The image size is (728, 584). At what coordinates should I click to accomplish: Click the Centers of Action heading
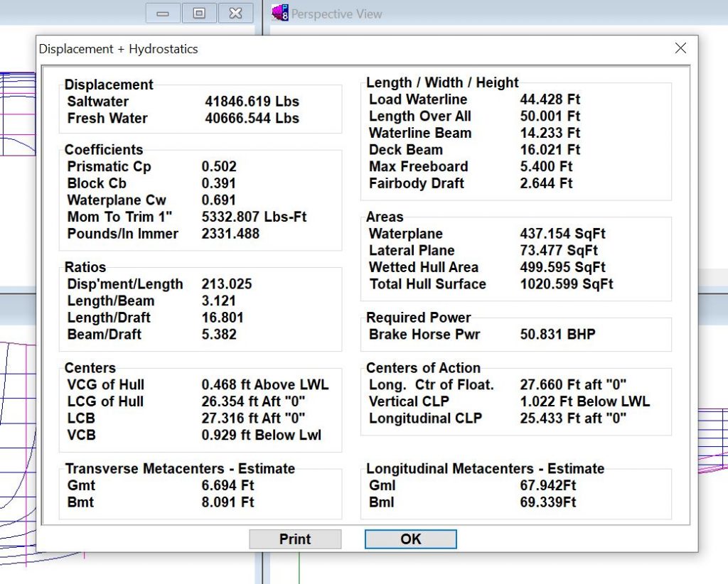(423, 368)
